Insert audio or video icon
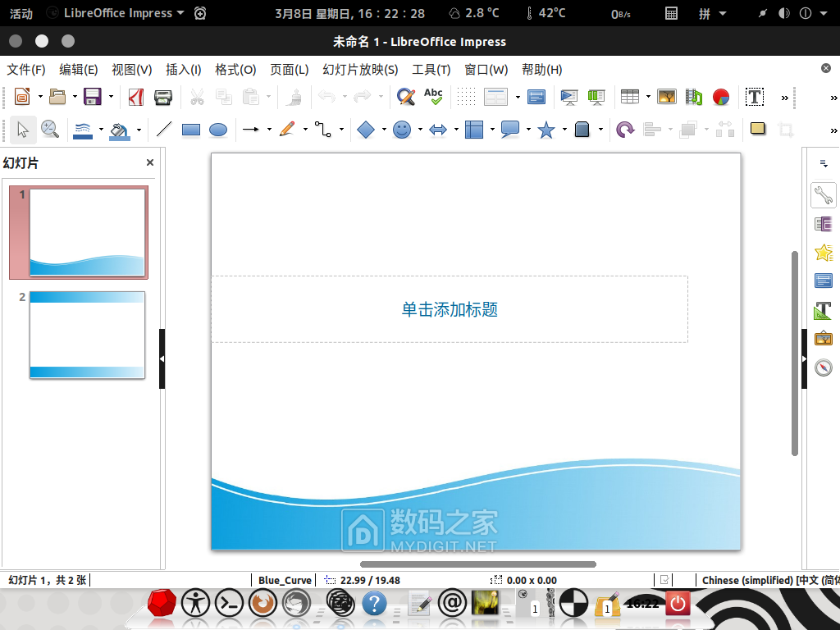 [694, 97]
